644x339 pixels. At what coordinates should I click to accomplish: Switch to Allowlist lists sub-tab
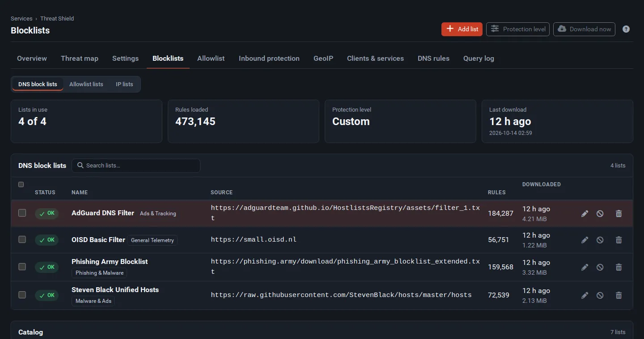click(x=86, y=84)
